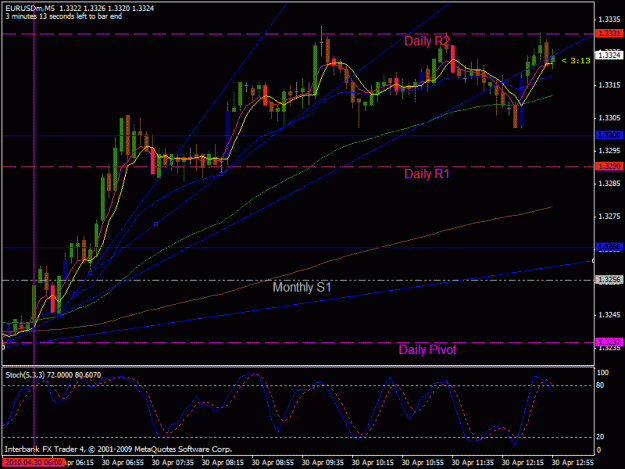The height and width of the screenshot is (469, 625).
Task: Click the 1.3245 price scale value
Action: coord(609,315)
